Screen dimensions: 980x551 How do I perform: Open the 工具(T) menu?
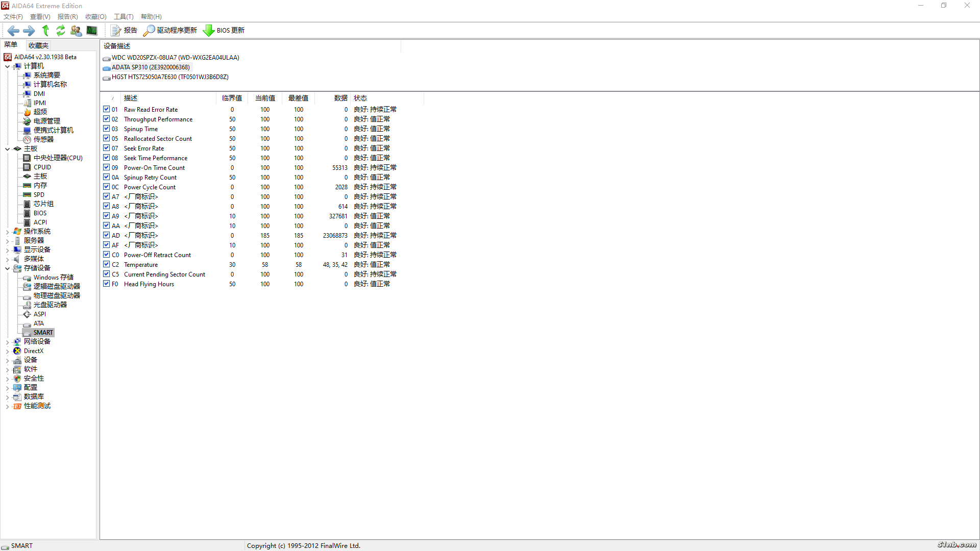(x=123, y=17)
